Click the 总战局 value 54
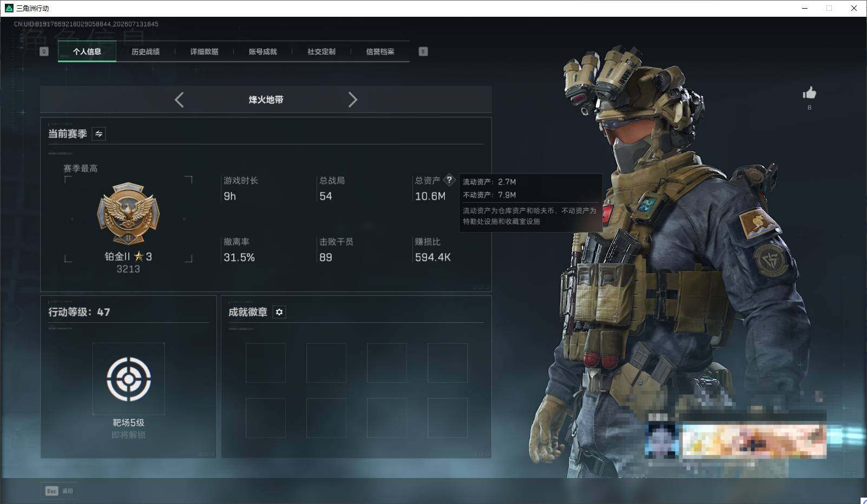Image resolution: width=867 pixels, height=504 pixels. [x=326, y=196]
